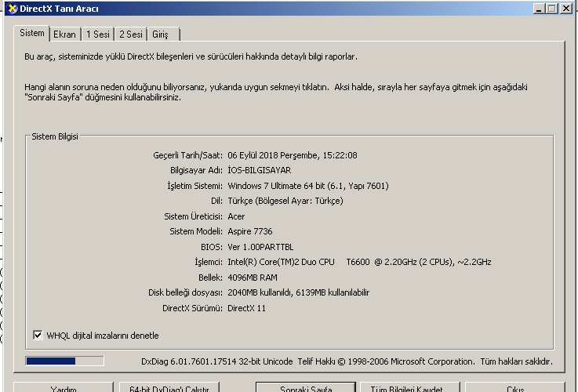This screenshot has height=392, width=578.
Task: Click the 'Bellek:' label
Action: coord(210,278)
